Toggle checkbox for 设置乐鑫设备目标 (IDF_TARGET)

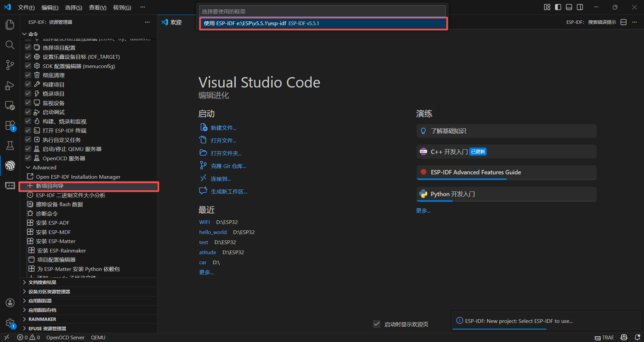(28, 57)
